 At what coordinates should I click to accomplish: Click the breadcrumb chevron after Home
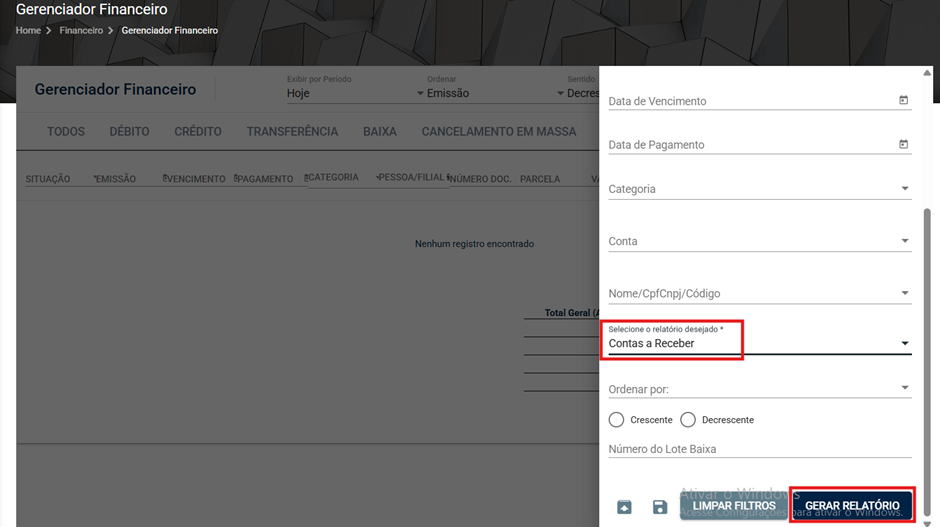point(49,31)
